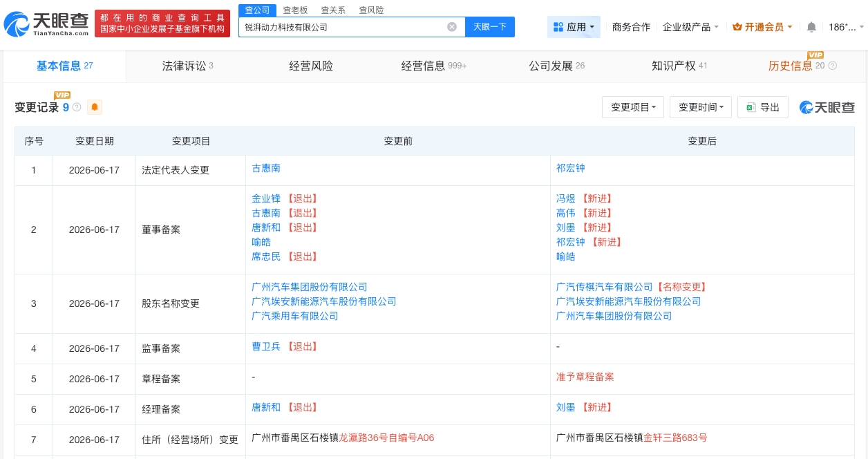Open 唐新和 in the 经理备案 row

click(266, 407)
